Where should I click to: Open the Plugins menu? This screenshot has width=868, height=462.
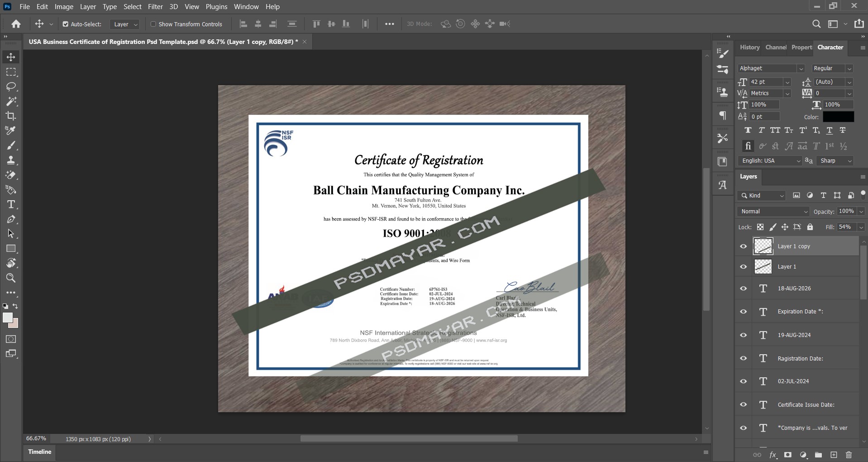point(216,7)
